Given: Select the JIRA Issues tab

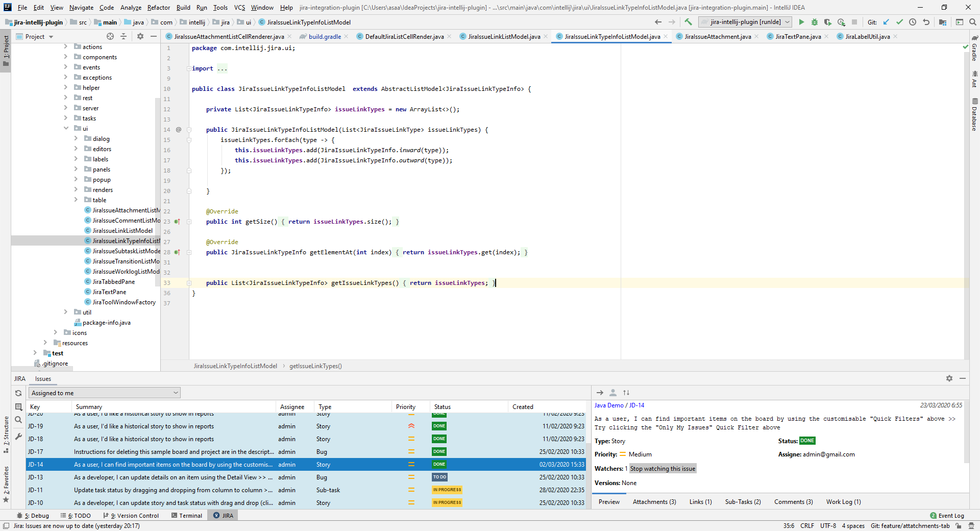Looking at the screenshot, I should coord(43,379).
